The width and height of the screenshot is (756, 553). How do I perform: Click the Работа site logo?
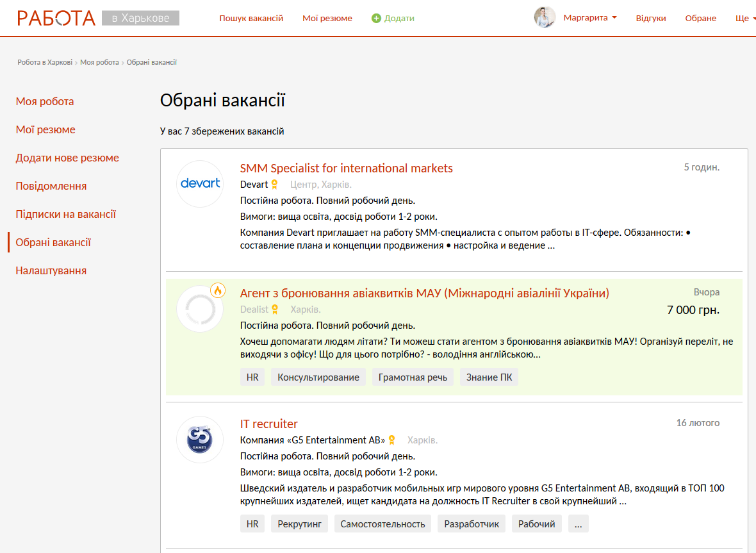coord(56,18)
